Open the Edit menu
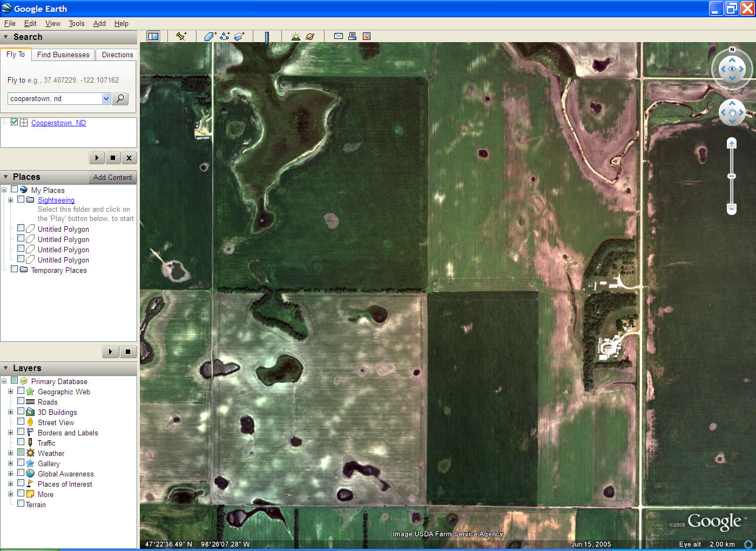The image size is (756, 551). [30, 23]
